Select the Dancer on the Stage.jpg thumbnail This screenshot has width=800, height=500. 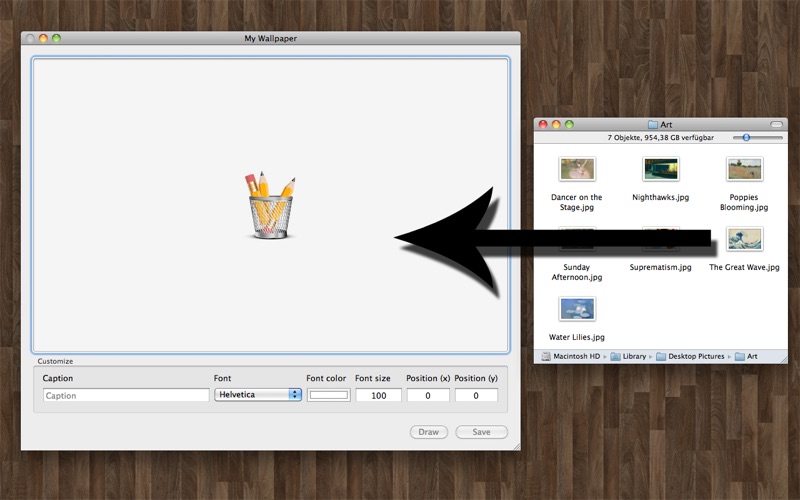pos(577,169)
